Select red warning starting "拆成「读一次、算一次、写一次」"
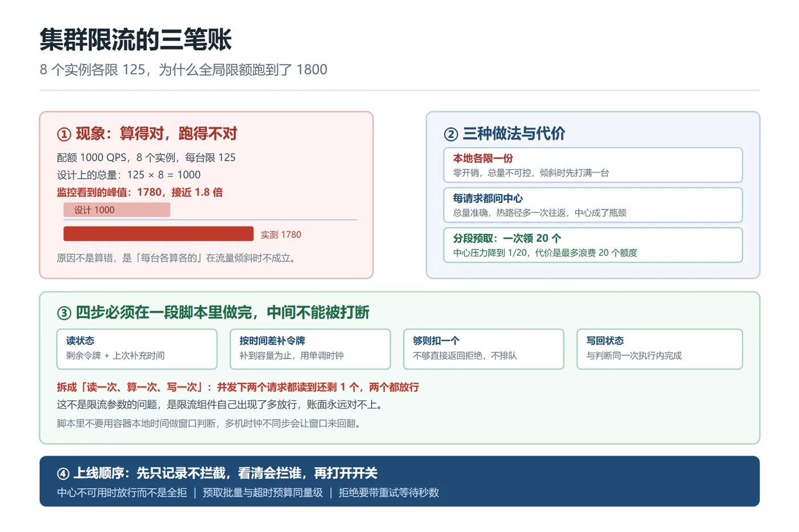Screen dimensions: 799x532 pyautogui.click(x=238, y=388)
